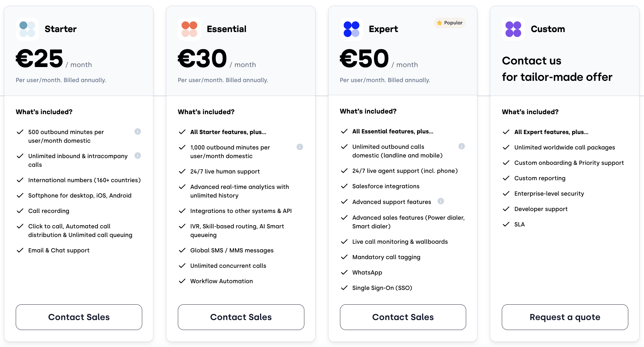This screenshot has width=644, height=347.
Task: Select the Popular badge on Expert plan
Action: point(449,23)
